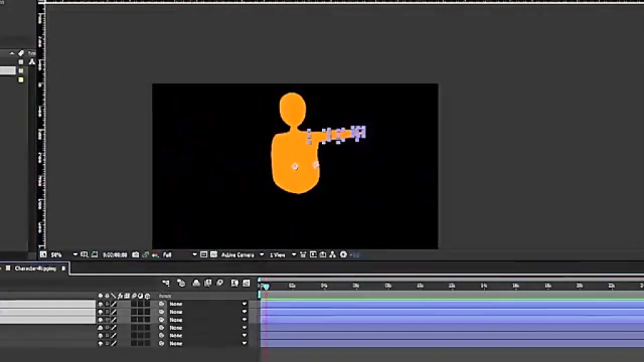The width and height of the screenshot is (644, 362).
Task: Click the current time indicator in timeline
Action: (266, 286)
